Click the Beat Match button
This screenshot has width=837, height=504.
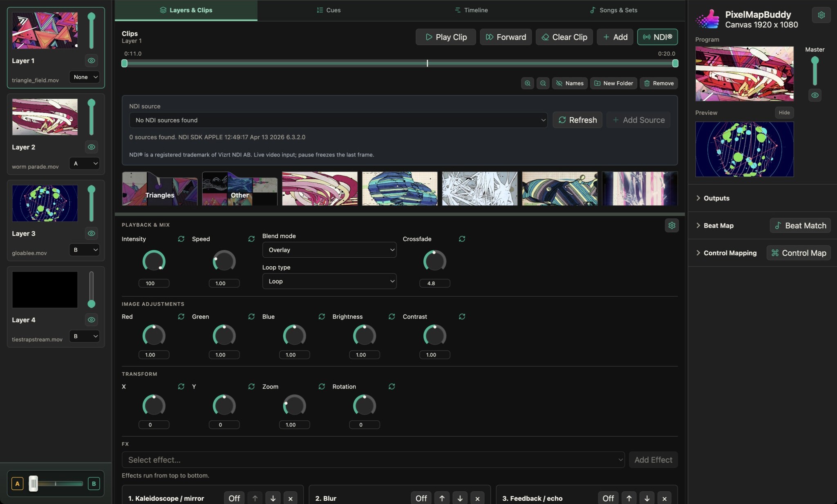tap(800, 225)
